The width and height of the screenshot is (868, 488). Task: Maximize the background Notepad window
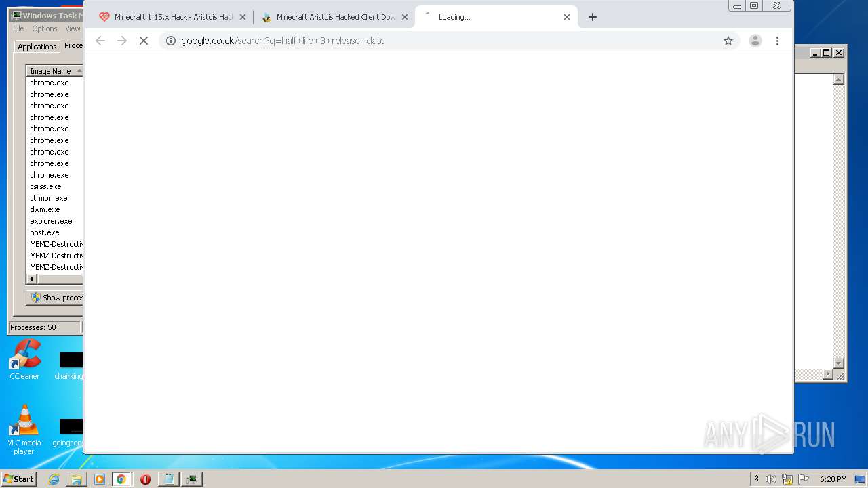click(827, 52)
